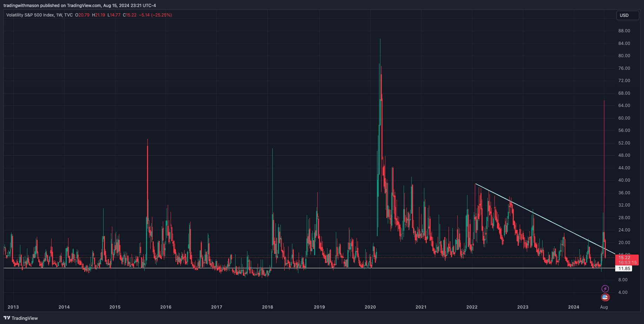Click the -5.14 (-25.25%) change value
Viewport: 644px width, 324px height.
coord(155,15)
